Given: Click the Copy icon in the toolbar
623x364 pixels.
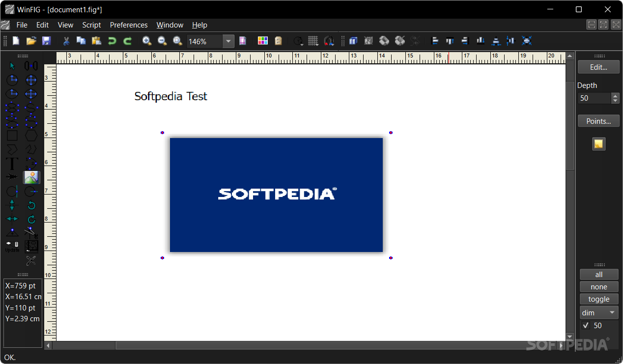Looking at the screenshot, I should (81, 41).
